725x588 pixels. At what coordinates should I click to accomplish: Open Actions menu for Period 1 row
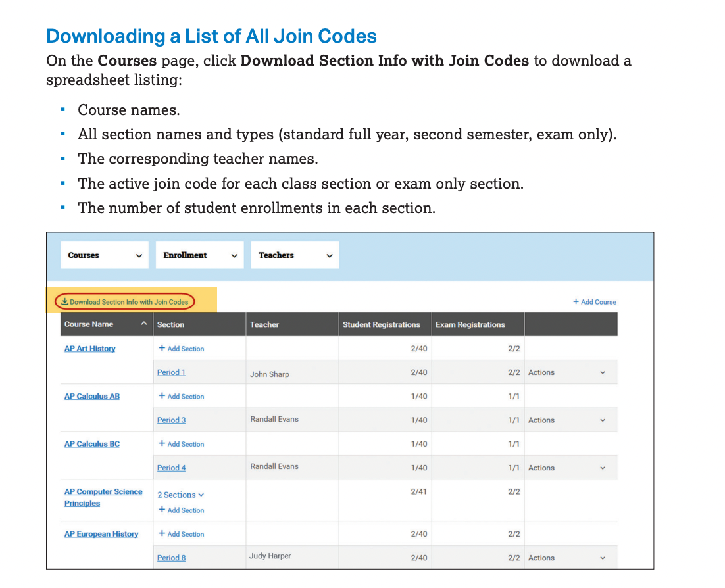(566, 372)
